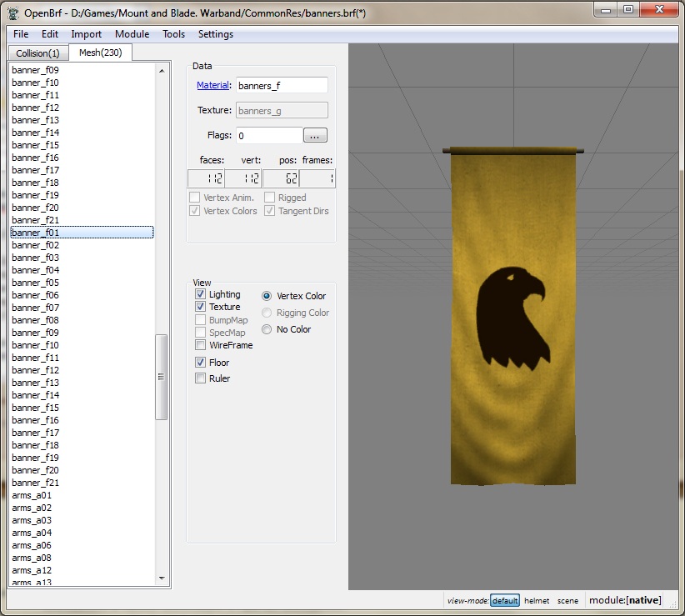Click the Vertex Colors checkbox
Screen dimensions: 685x616
[194, 211]
